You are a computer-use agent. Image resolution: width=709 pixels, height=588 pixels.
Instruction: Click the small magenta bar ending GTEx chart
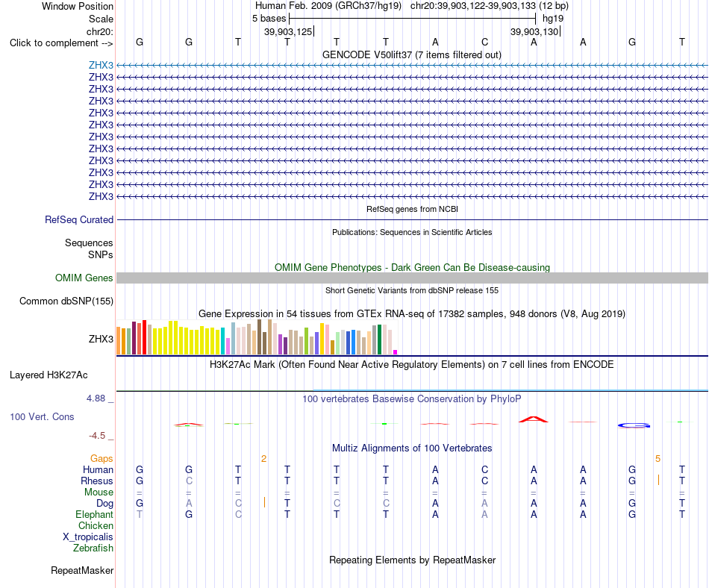pyautogui.click(x=396, y=352)
